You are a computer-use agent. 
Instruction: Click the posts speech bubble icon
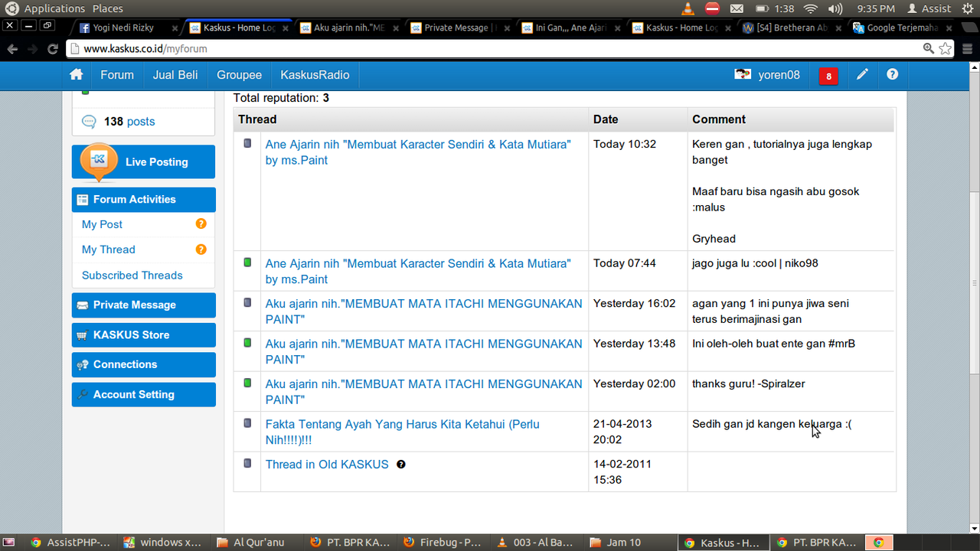(89, 122)
